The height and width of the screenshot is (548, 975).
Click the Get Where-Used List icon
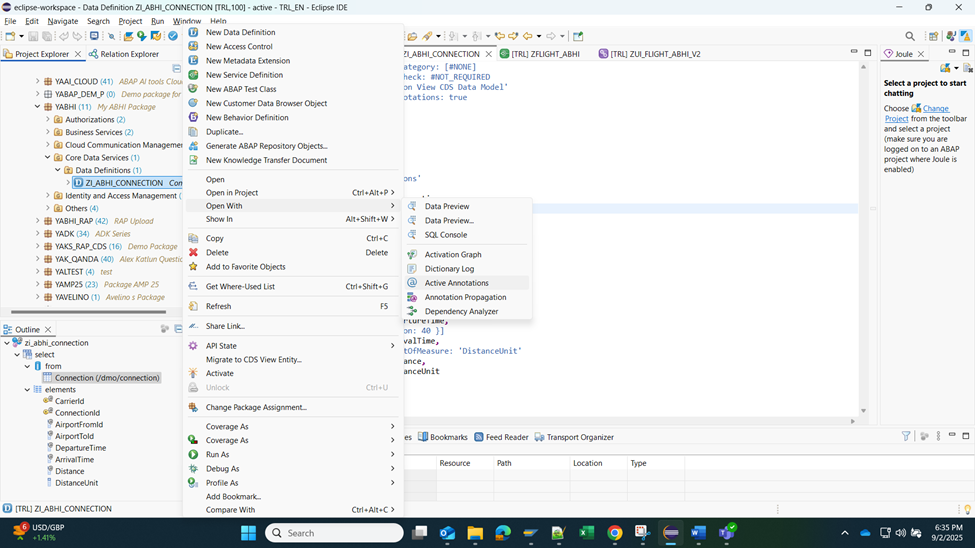click(x=194, y=287)
